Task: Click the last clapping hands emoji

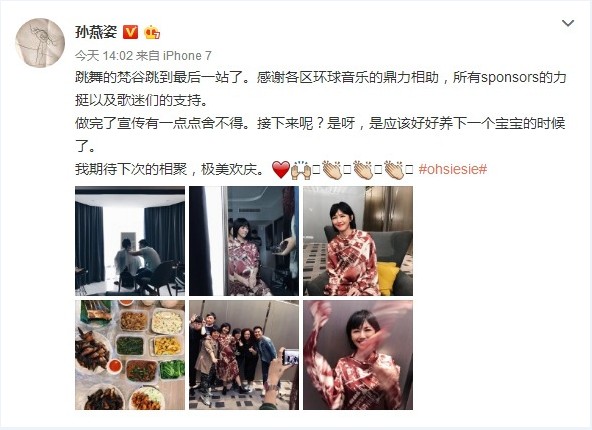Action: point(394,170)
